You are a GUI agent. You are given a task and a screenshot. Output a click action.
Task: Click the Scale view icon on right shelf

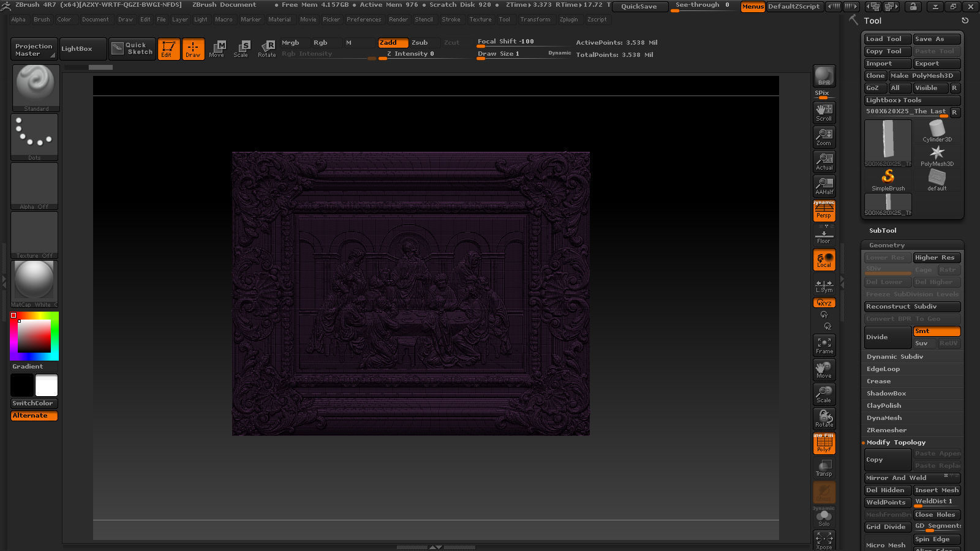point(824,394)
